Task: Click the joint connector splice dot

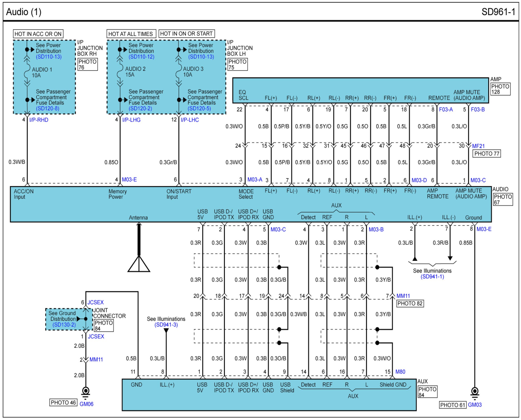Action: (x=85, y=319)
